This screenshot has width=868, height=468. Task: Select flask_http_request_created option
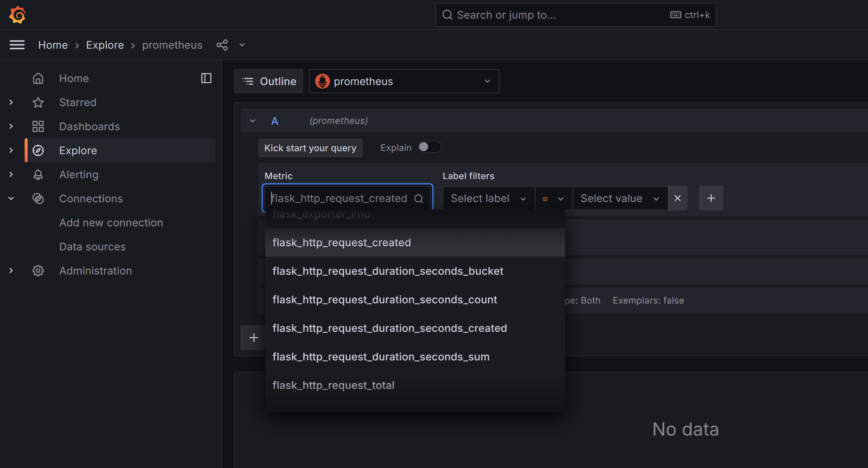415,243
